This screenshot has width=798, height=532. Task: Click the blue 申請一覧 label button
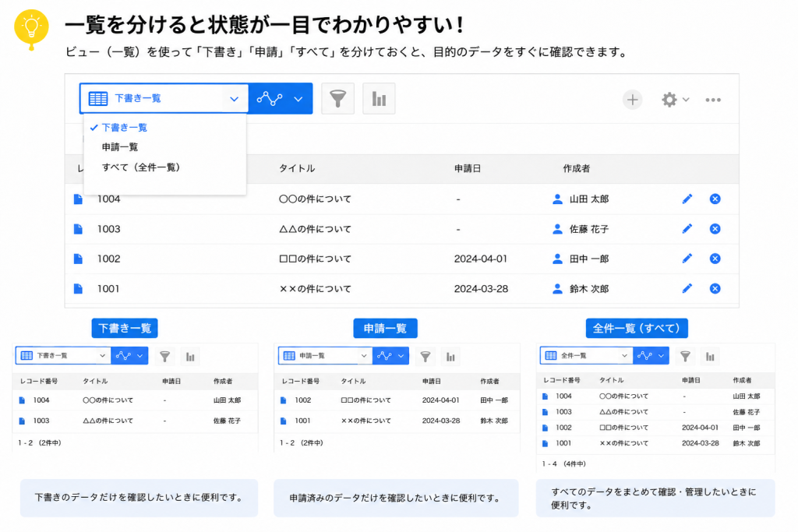pos(385,328)
